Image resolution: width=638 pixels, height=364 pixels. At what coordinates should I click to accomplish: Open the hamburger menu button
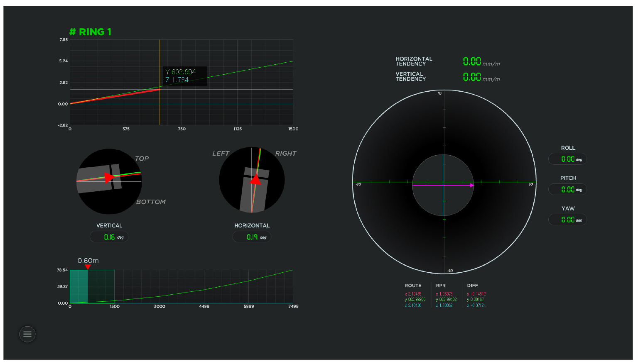tap(27, 334)
